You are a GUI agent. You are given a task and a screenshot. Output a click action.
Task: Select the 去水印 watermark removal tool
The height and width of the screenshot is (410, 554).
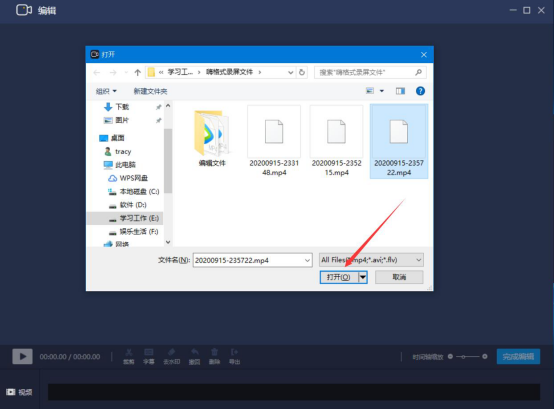click(x=172, y=356)
